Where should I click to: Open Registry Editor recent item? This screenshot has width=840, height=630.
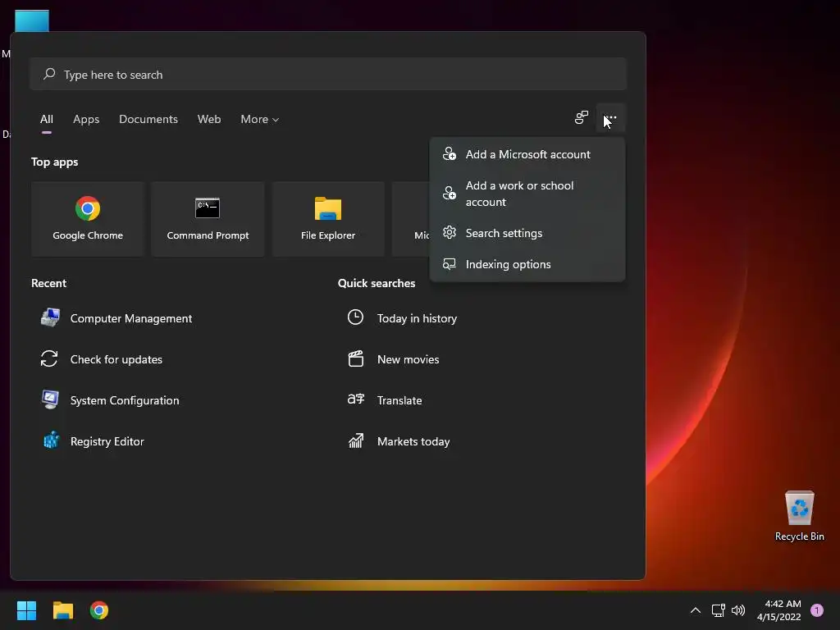click(107, 441)
